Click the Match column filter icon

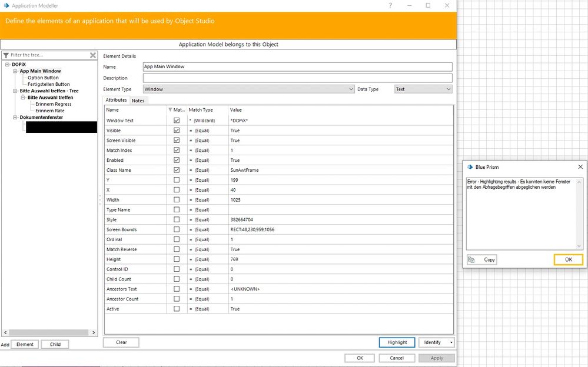(x=171, y=110)
